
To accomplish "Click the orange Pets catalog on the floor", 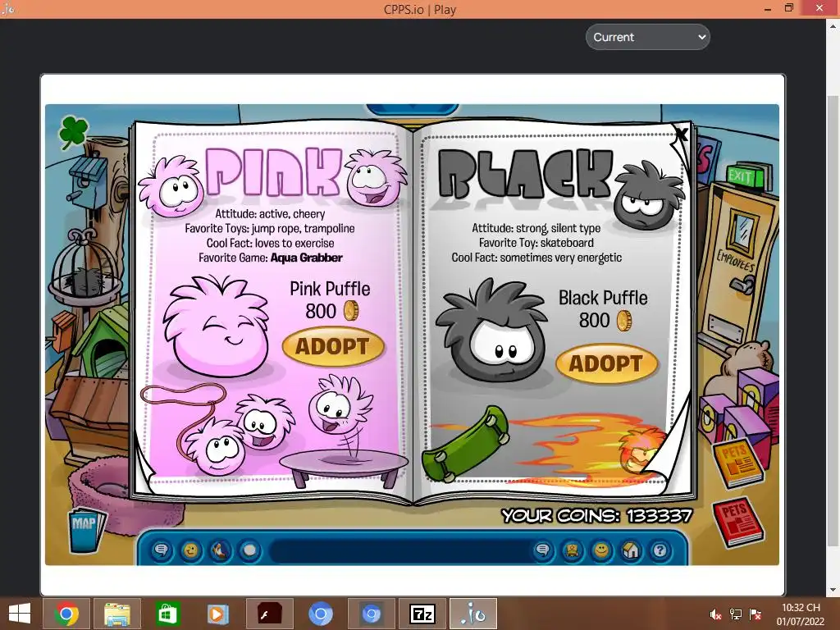I will (737, 464).
